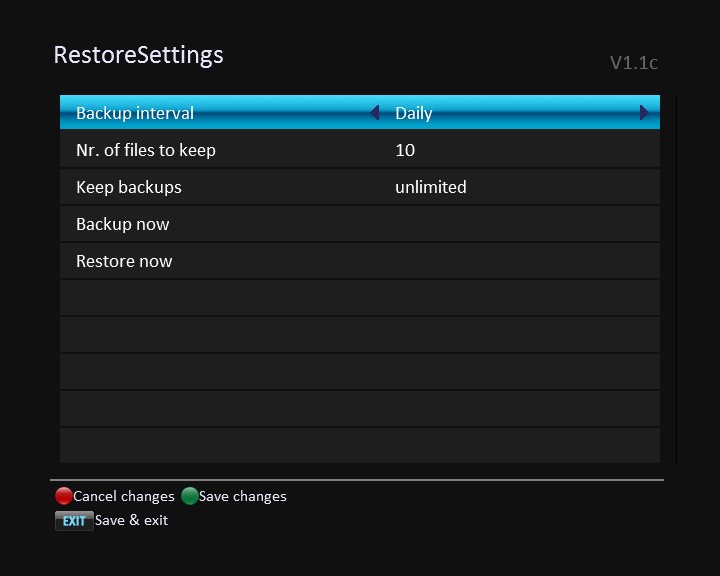
Task: Select the Keep backups setting label
Action: pos(129,187)
